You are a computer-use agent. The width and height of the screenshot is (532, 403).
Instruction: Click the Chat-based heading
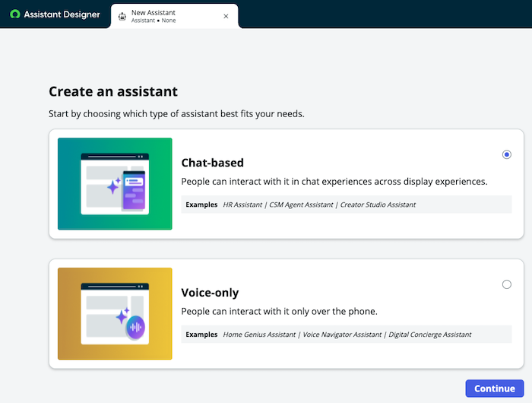click(x=212, y=163)
